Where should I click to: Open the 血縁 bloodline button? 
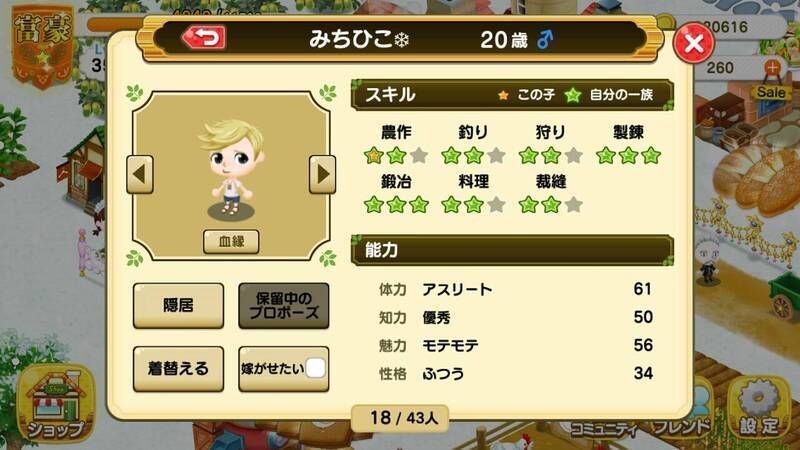(x=231, y=241)
